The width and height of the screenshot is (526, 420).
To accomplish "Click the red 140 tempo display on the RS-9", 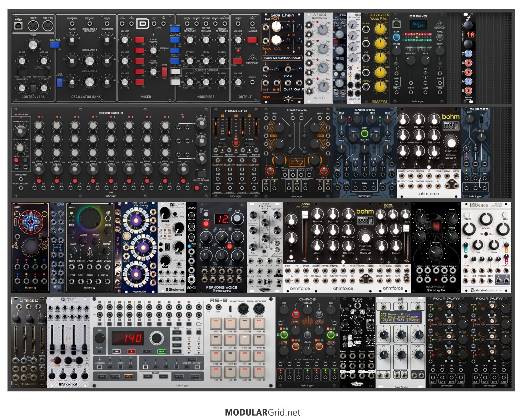I will [128, 338].
